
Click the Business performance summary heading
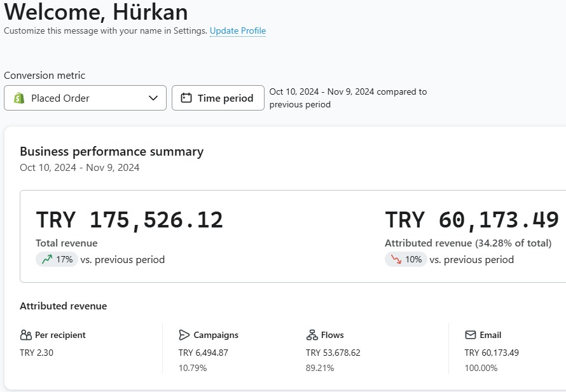[111, 151]
